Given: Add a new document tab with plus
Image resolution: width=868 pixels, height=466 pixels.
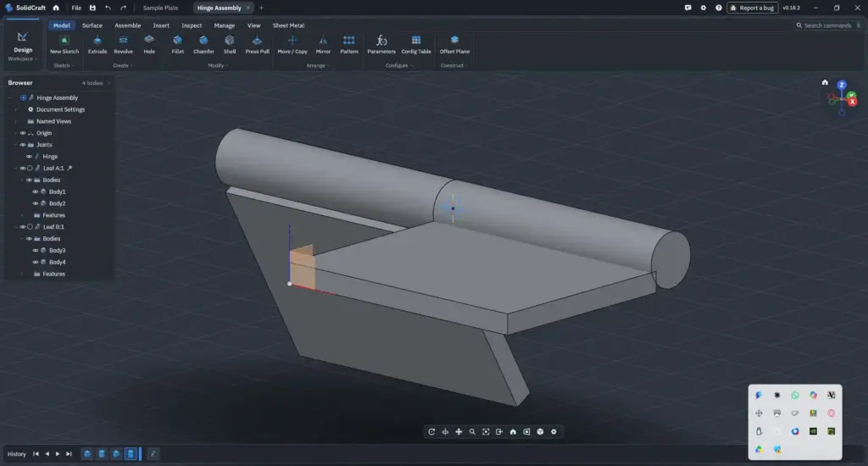Looking at the screenshot, I should (261, 8).
